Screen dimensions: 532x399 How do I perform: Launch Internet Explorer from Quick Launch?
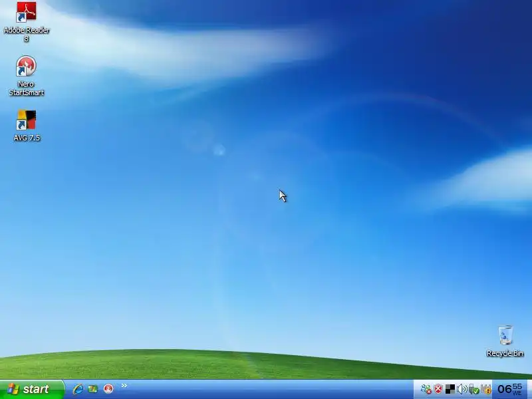[78, 389]
